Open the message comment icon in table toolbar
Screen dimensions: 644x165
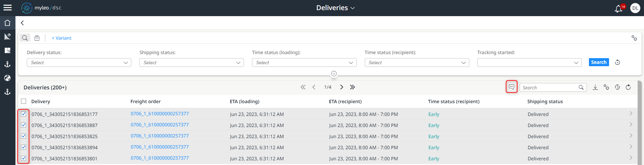pyautogui.click(x=511, y=87)
